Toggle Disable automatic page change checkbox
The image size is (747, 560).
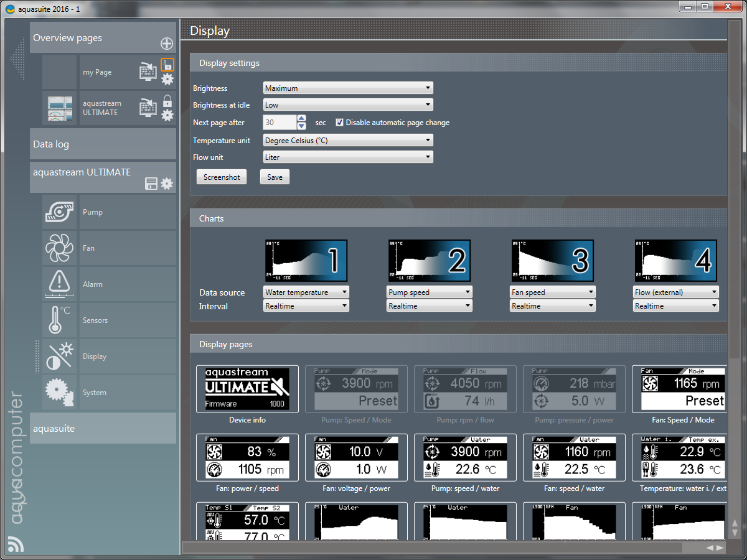[x=340, y=123]
